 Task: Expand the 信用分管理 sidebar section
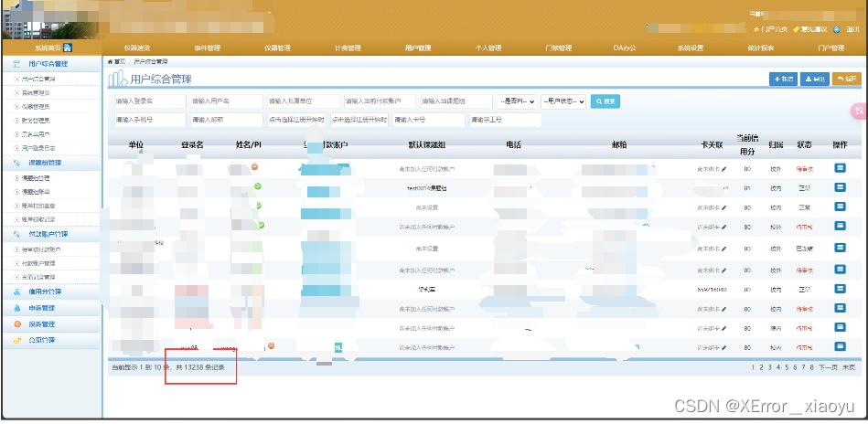tap(51, 291)
